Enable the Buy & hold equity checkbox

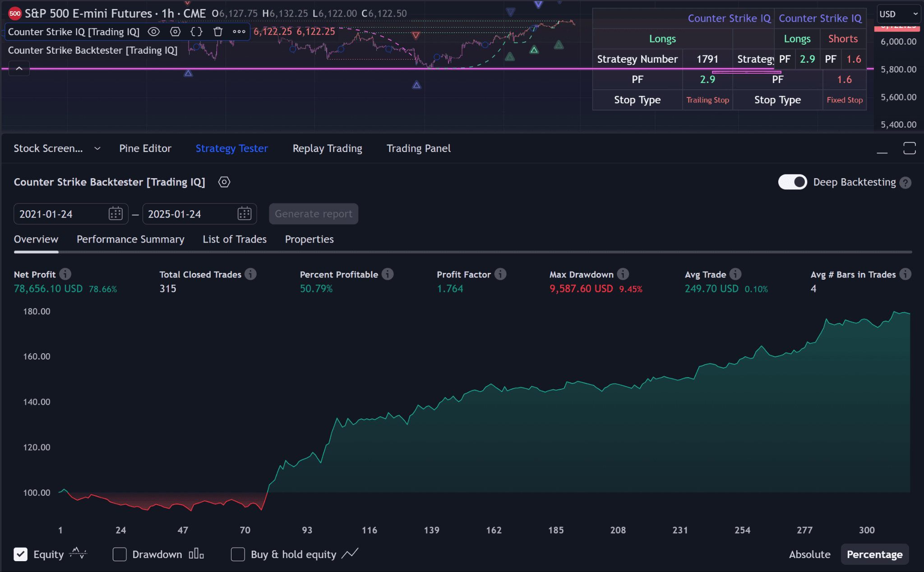(x=238, y=554)
